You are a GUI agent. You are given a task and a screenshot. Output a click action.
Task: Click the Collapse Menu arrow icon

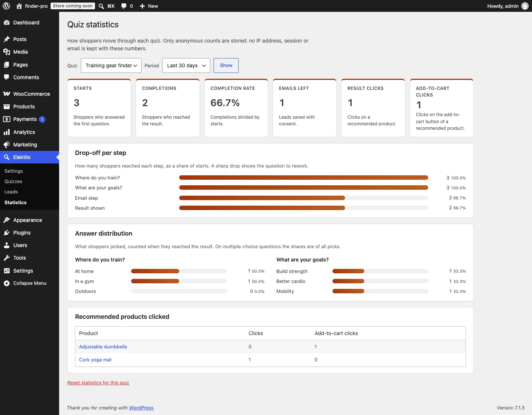point(7,283)
